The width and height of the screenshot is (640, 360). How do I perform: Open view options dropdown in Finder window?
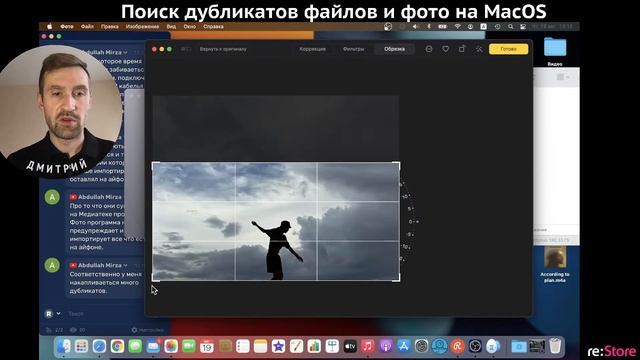563,77
